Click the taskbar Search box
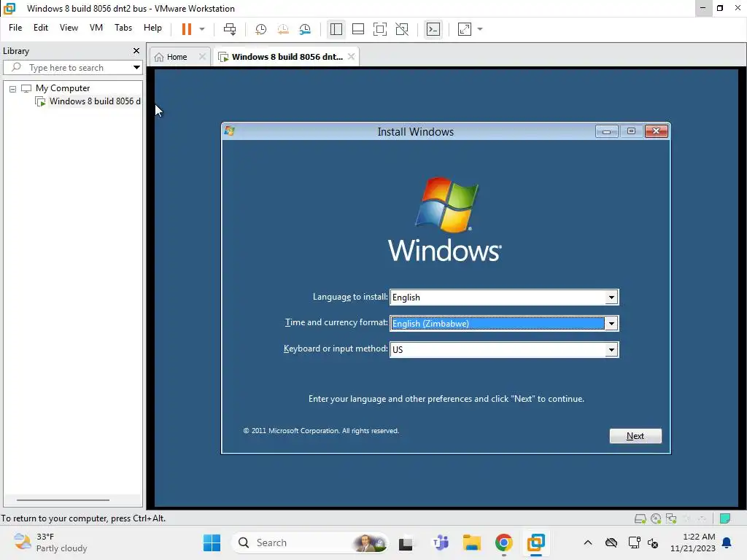Viewport: 747px width, 560px height. tap(309, 542)
